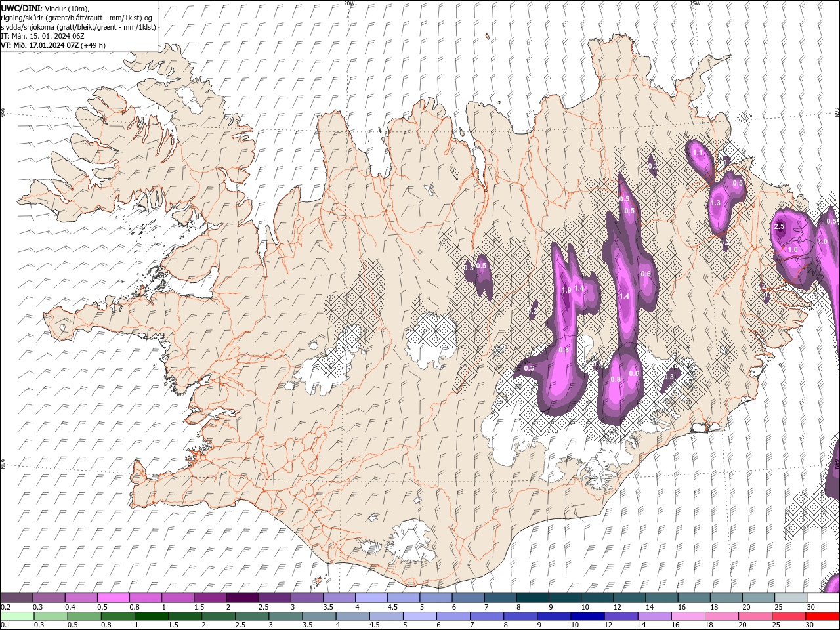The image size is (840, 630).
Task: Pick darkest purple upper swatch between 2 and 2.5
Action: (241, 598)
